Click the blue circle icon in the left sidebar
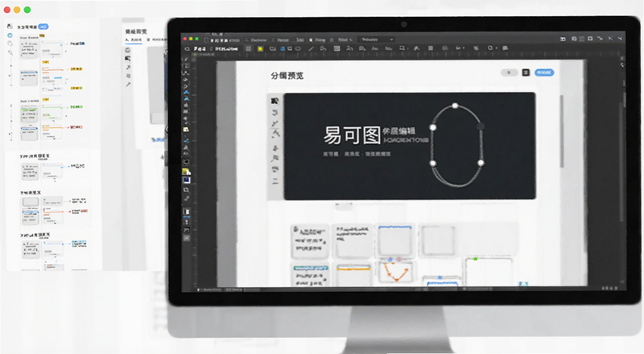The image size is (644, 354). 10,35
